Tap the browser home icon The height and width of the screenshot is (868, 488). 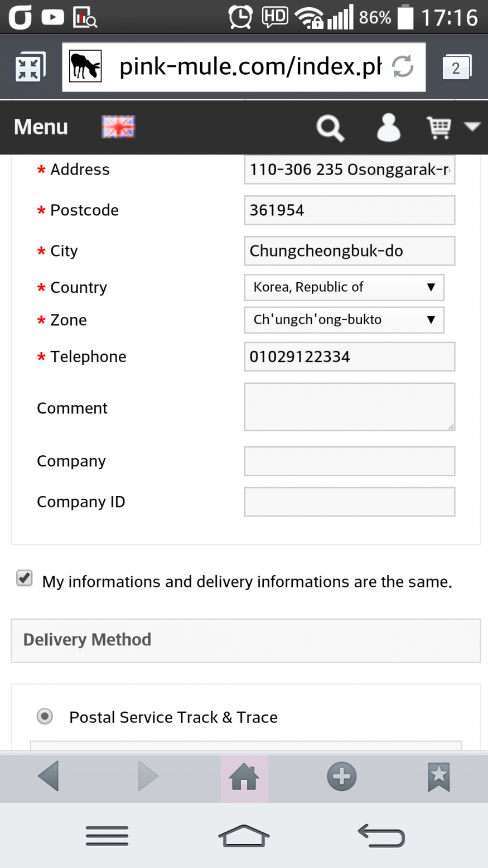click(244, 777)
